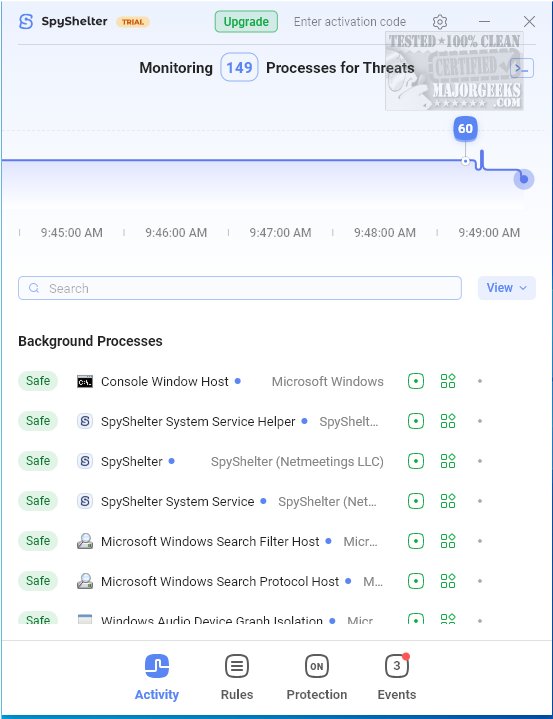Click Safe badge for Search Filter Host

[38, 541]
